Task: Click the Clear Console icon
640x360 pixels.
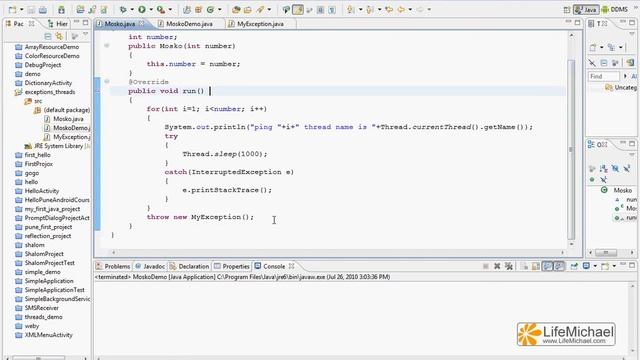Action: [x=524, y=266]
